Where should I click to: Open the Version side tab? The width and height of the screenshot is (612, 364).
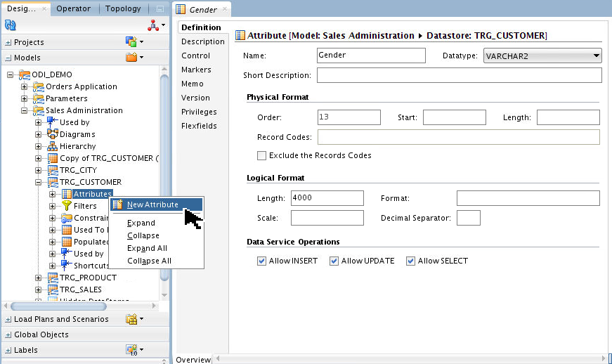coord(195,98)
